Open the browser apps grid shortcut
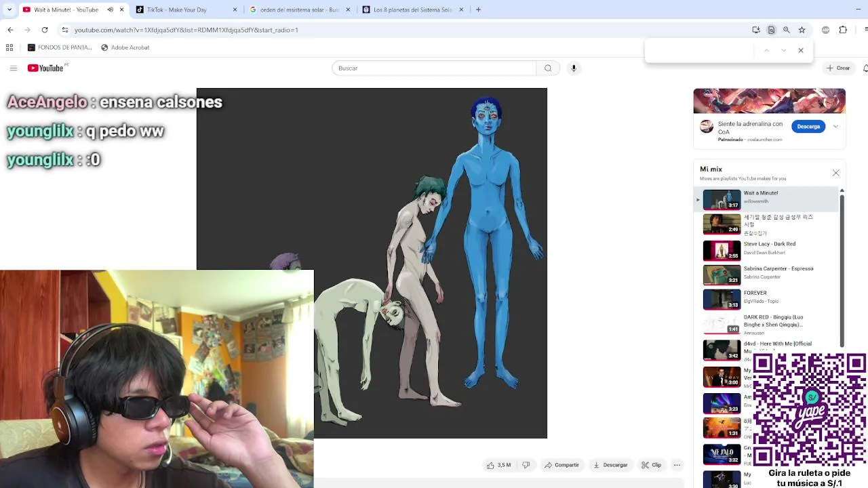Viewport: 868px width, 488px height. [9, 47]
